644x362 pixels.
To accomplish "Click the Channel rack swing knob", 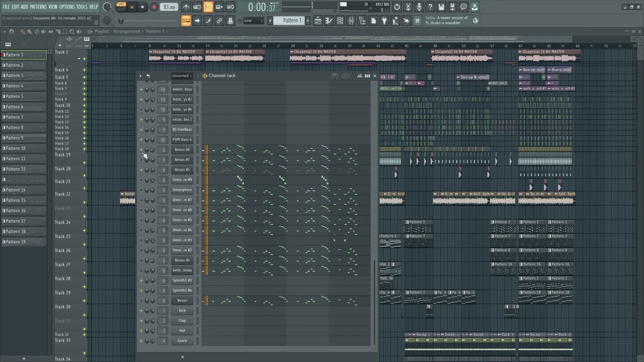I will click(335, 76).
